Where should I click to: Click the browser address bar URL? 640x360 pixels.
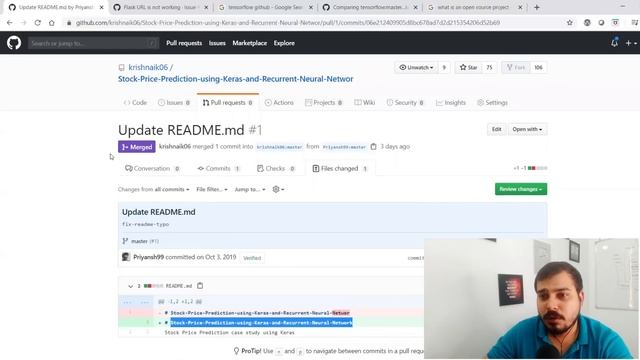(x=288, y=23)
